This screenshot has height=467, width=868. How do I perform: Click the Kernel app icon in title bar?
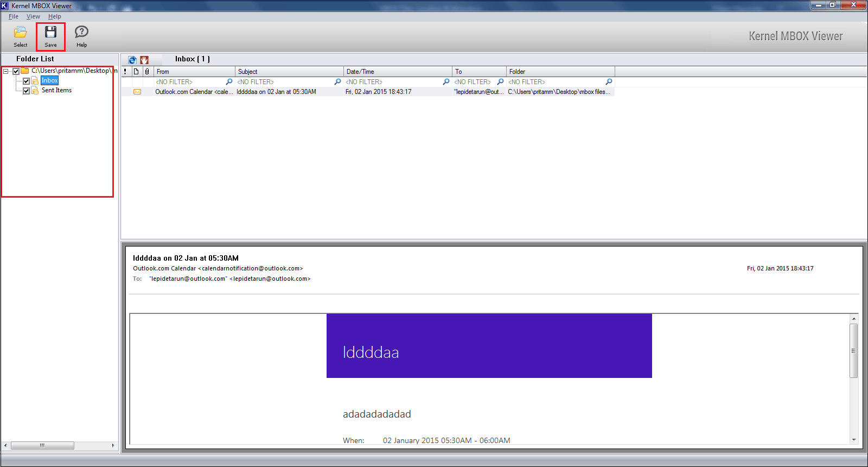(x=5, y=5)
